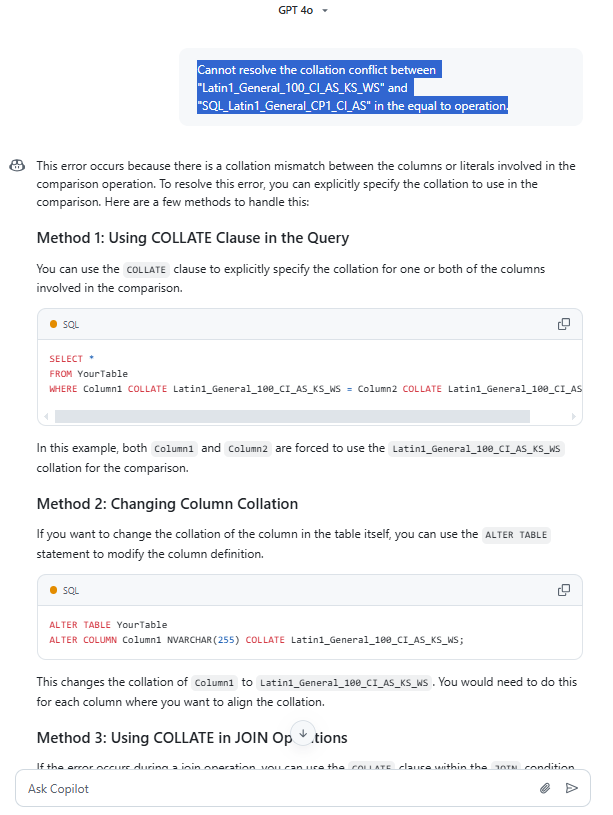This screenshot has height=815, width=613.
Task: Click the Method 3 COLLATE in JOIN heading
Action: 192,738
